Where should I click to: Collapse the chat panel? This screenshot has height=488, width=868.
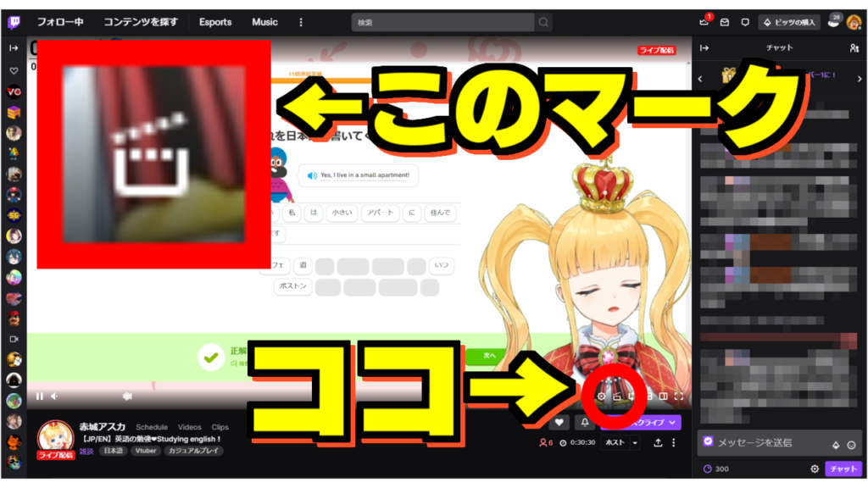[x=704, y=48]
